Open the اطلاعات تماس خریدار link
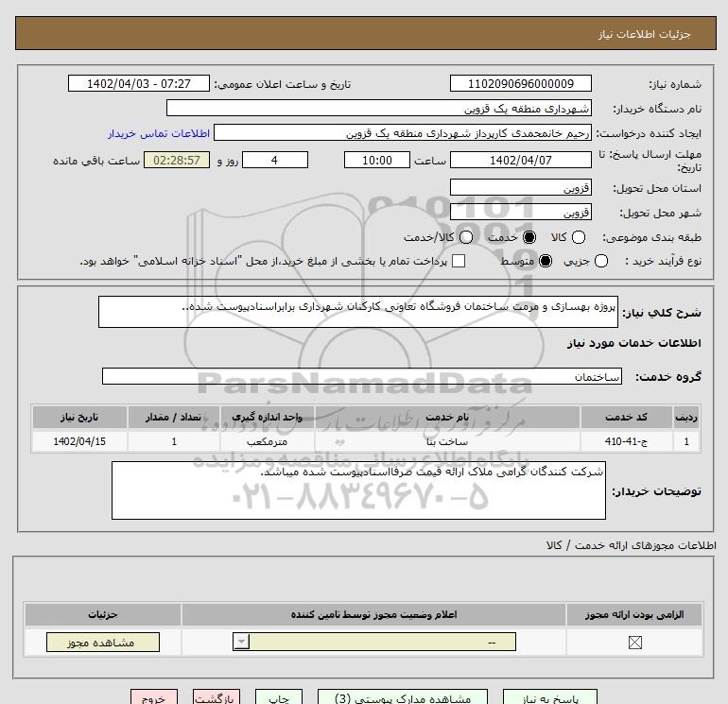This screenshot has height=704, width=728. (x=159, y=133)
